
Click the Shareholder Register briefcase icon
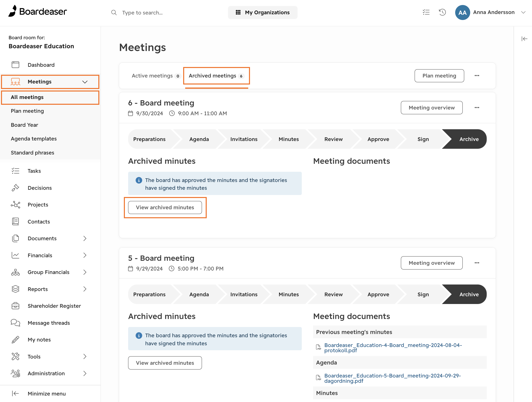tap(16, 306)
